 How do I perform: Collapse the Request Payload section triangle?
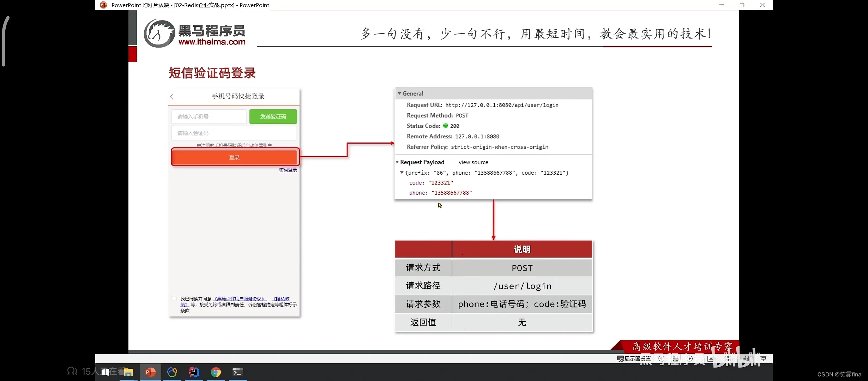(397, 162)
